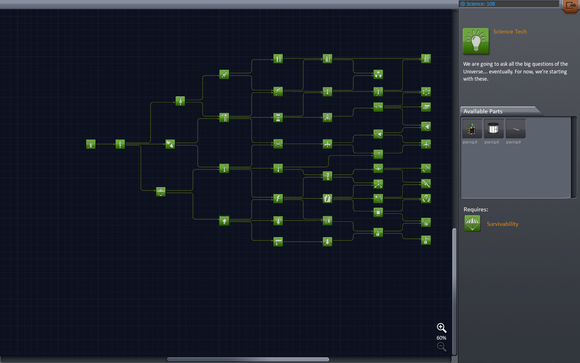Image resolution: width=580 pixels, height=363 pixels.
Task: Select the Fuel Systems battery-stack tech node
Action: (x=278, y=117)
